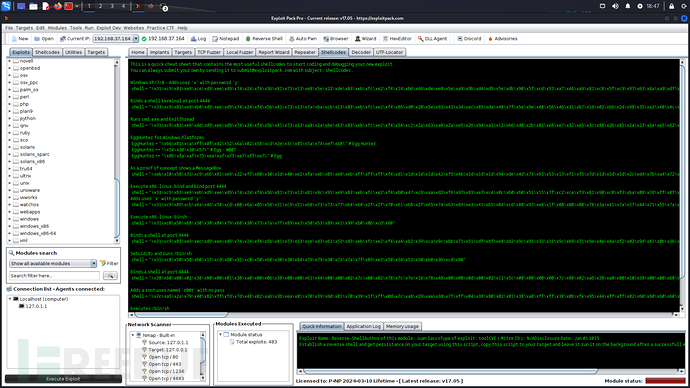The image size is (690, 388).
Task: Open the Targets menu
Action: (x=24, y=28)
